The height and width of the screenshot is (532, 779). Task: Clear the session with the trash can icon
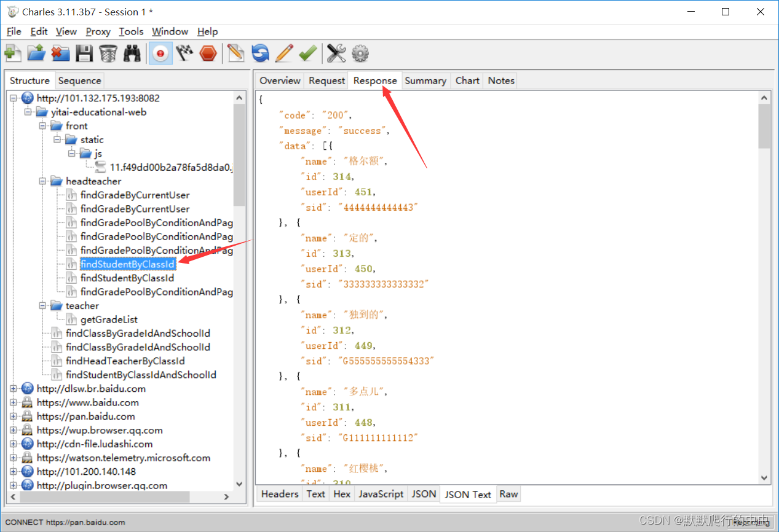pyautogui.click(x=108, y=53)
